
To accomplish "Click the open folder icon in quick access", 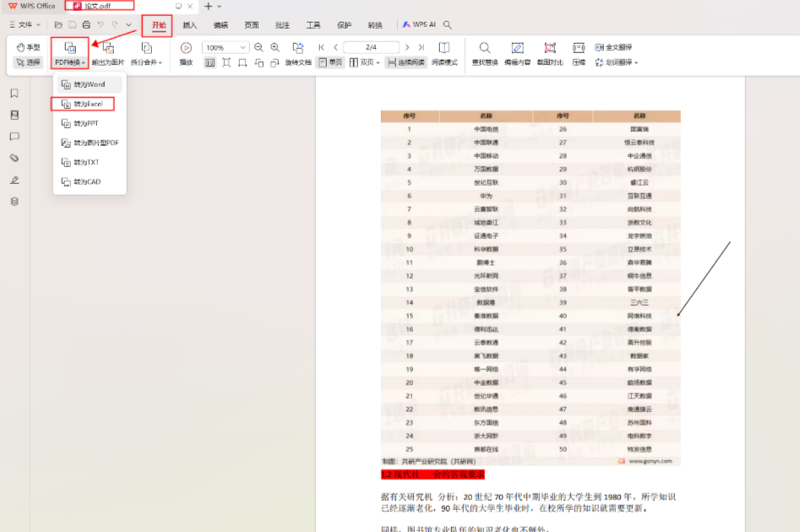I will tap(58, 24).
